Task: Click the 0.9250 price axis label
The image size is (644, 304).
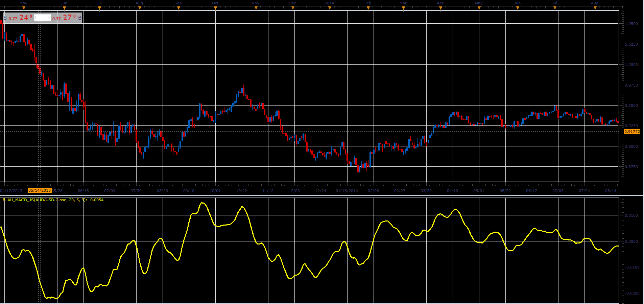Action: (631, 126)
